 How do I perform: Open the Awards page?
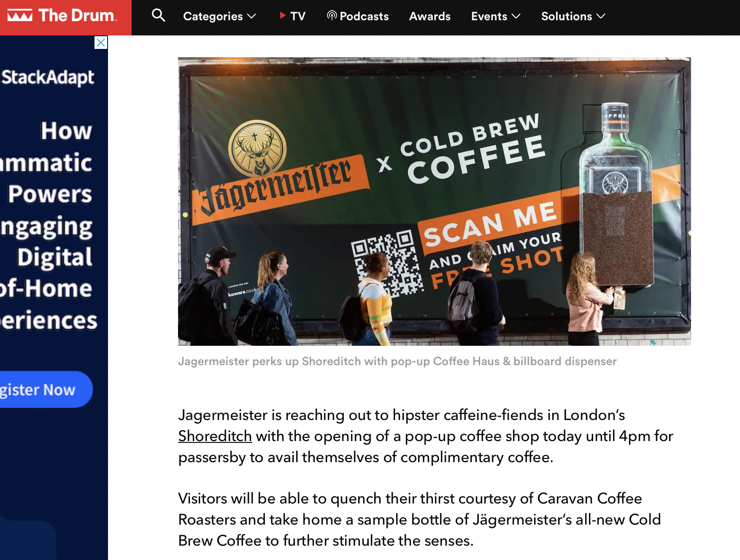click(429, 16)
